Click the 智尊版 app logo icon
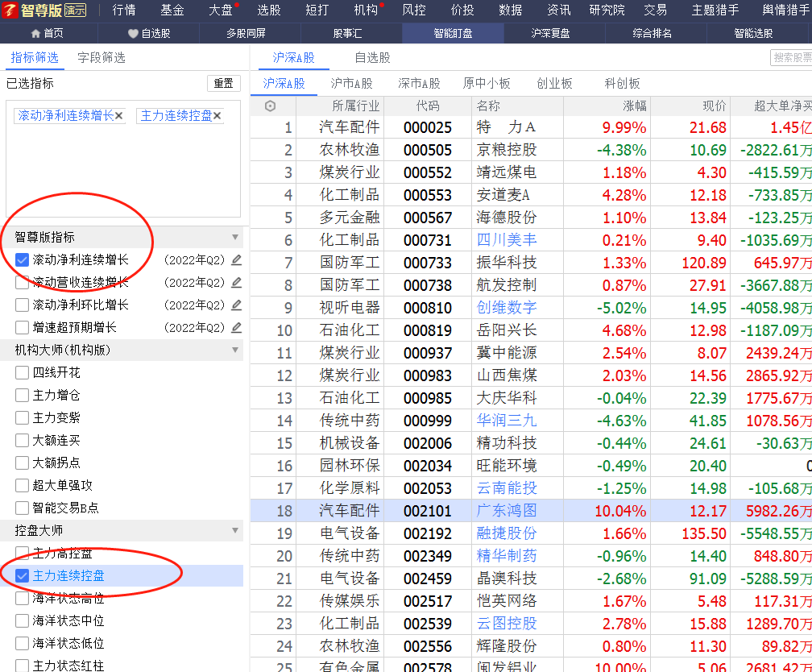This screenshot has width=812, height=672. point(10,10)
